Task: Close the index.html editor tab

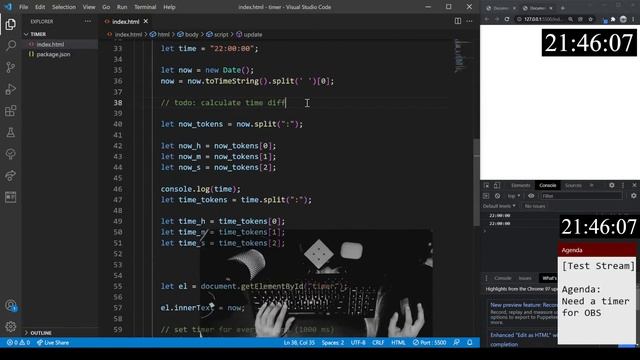Action: (146, 21)
